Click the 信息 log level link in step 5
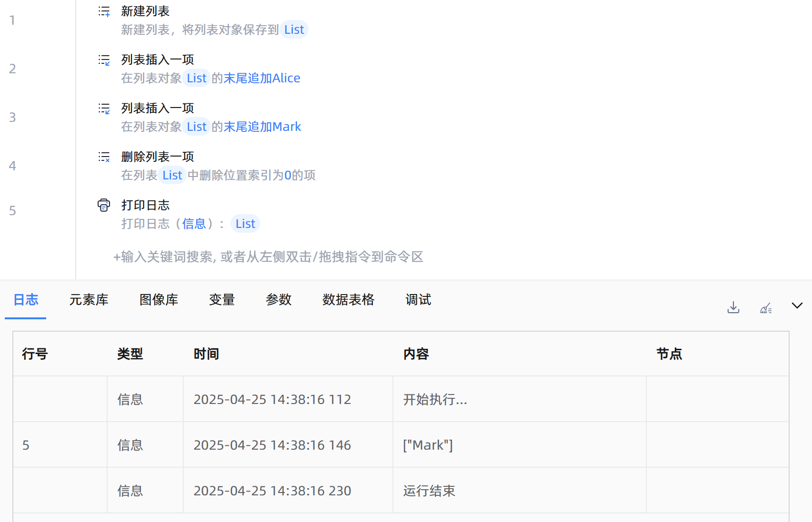Viewport: 812px width, 522px height. pos(194,224)
